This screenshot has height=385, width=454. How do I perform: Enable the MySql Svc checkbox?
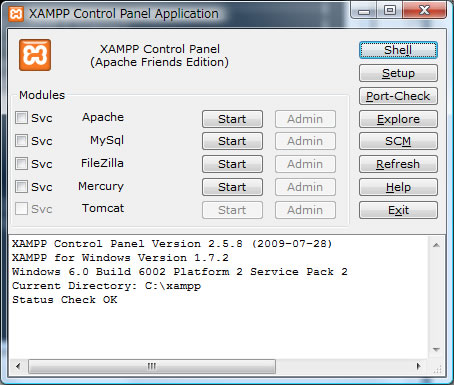(x=21, y=140)
